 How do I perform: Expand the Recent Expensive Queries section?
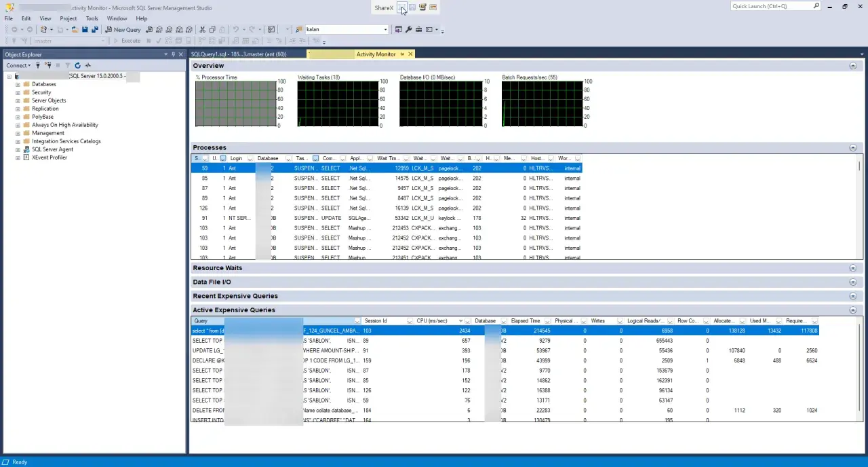[853, 296]
